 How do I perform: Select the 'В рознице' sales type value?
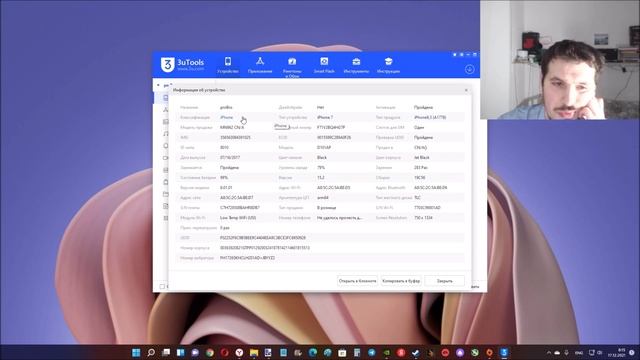click(x=327, y=208)
